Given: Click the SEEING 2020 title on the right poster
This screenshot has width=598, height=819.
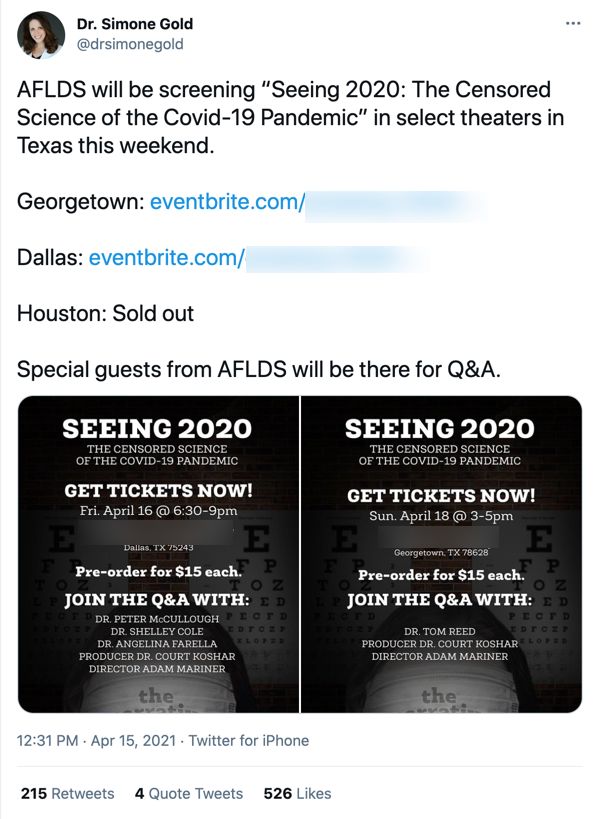Looking at the screenshot, I should 440,428.
